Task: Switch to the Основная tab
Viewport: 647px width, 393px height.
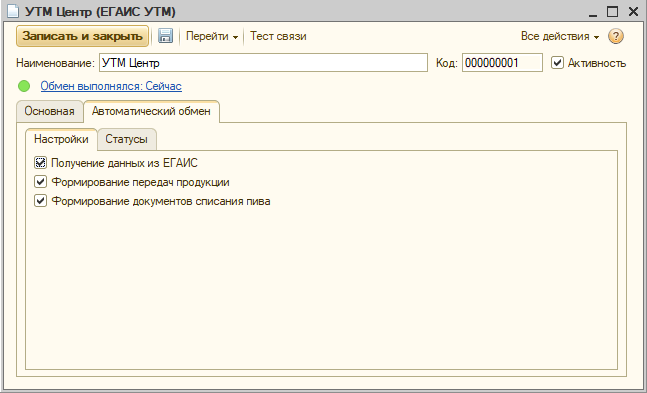Action: tap(50, 111)
